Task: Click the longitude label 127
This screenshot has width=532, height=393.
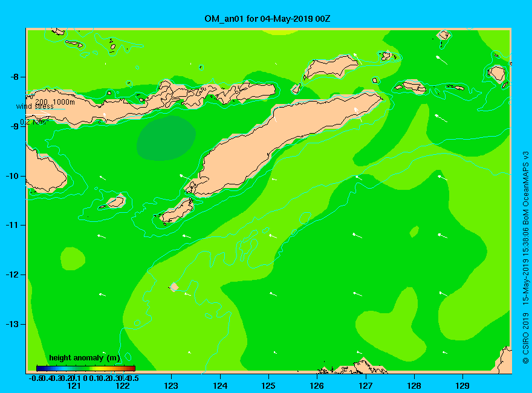Action: [x=365, y=386]
